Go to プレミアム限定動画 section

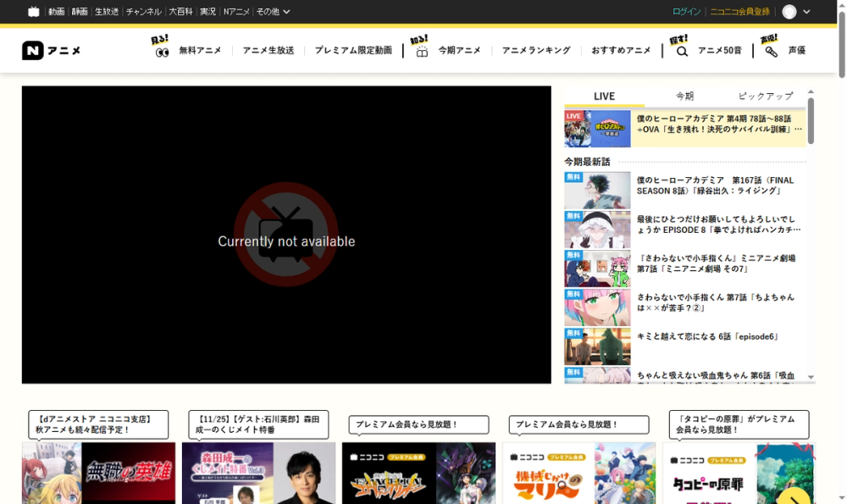[353, 50]
